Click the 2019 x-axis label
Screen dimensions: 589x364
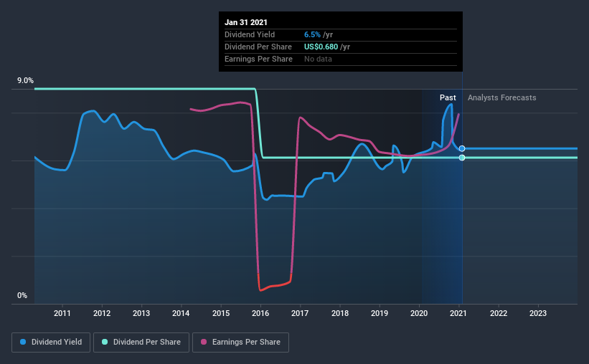(x=380, y=313)
